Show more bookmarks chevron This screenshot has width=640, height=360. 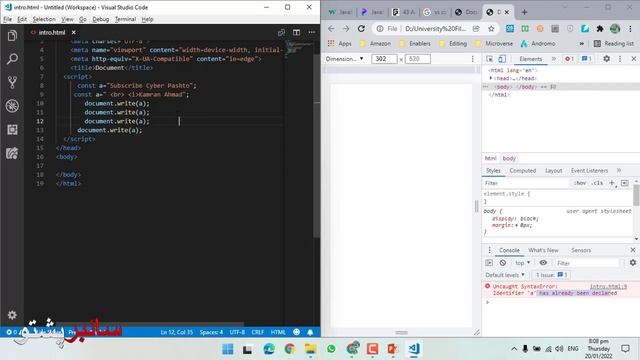[581, 44]
